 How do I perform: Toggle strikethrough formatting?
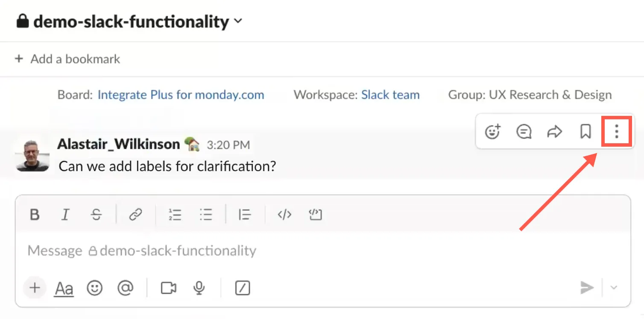tap(97, 214)
